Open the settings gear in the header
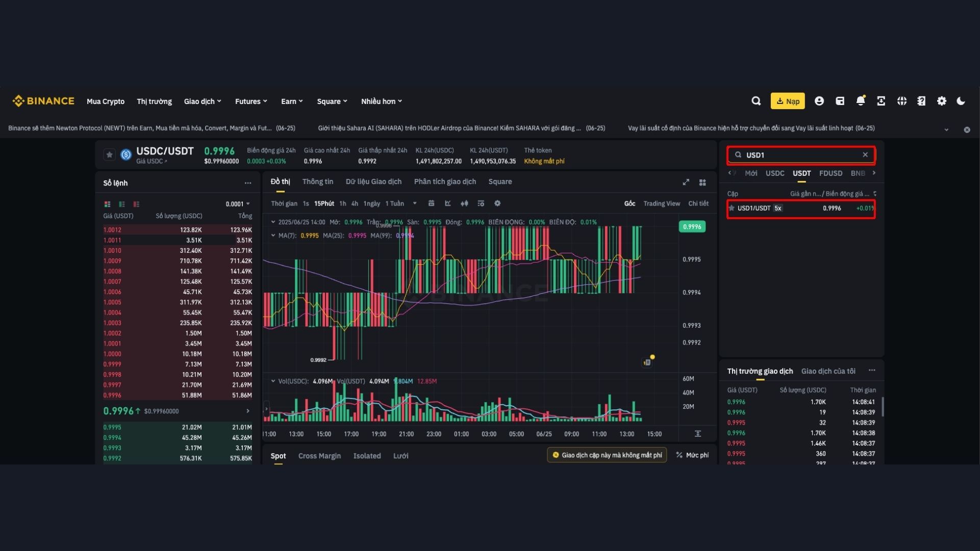This screenshot has height=551, width=980. pos(942,101)
